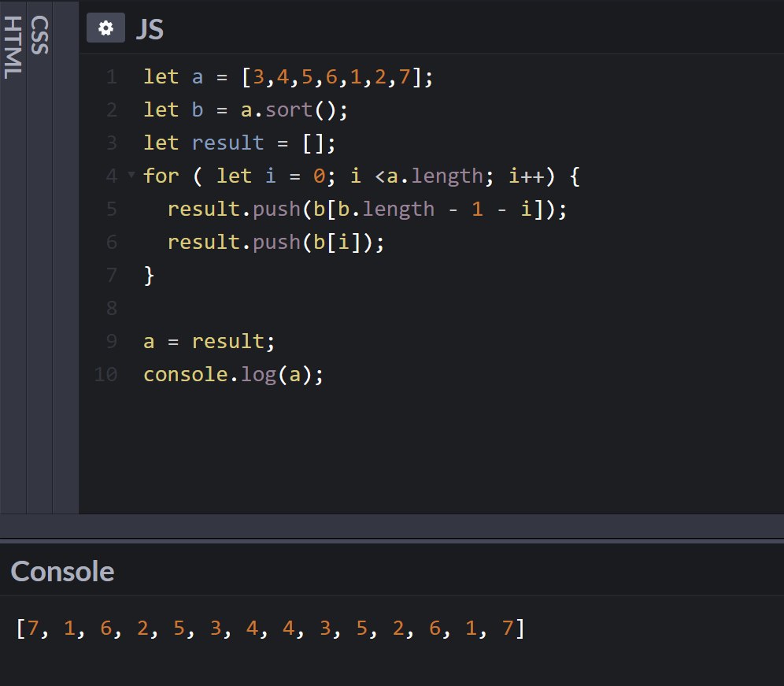Image resolution: width=784 pixels, height=686 pixels.
Task: Click the for loop header line
Action: [x=361, y=176]
